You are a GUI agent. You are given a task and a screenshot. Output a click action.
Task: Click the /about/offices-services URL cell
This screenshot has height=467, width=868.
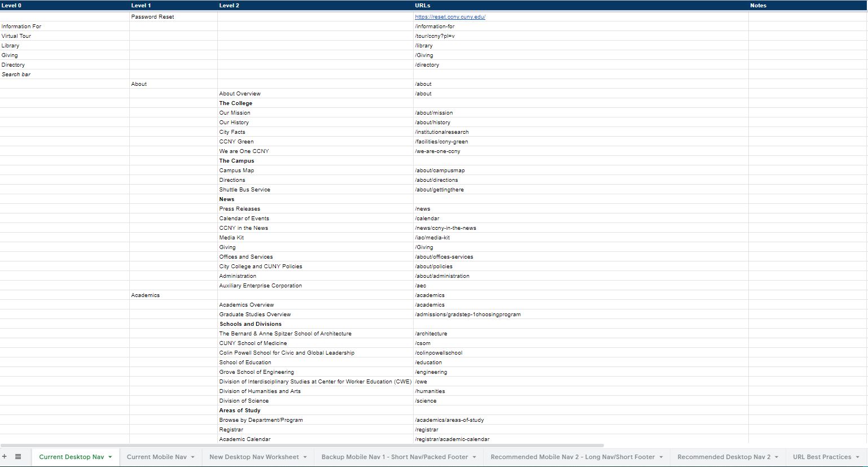pos(581,257)
